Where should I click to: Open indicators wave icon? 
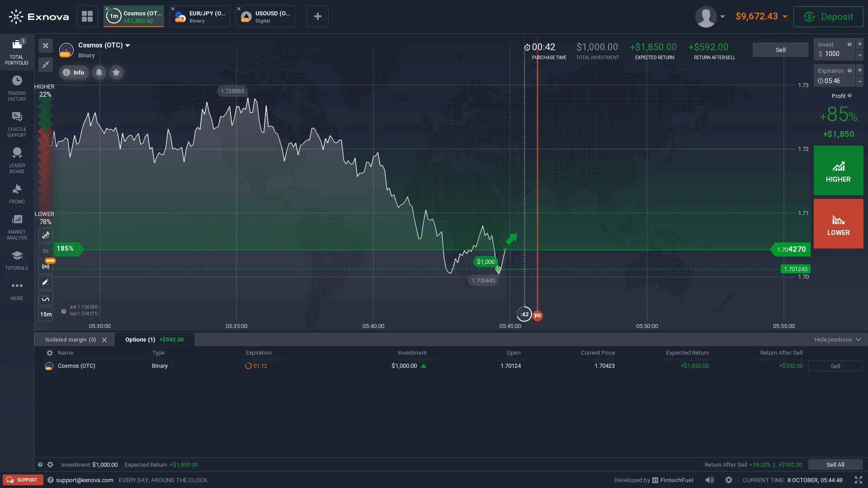click(x=46, y=298)
